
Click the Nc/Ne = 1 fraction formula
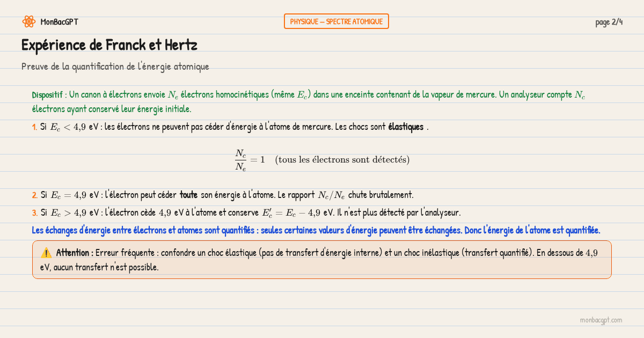click(x=250, y=160)
